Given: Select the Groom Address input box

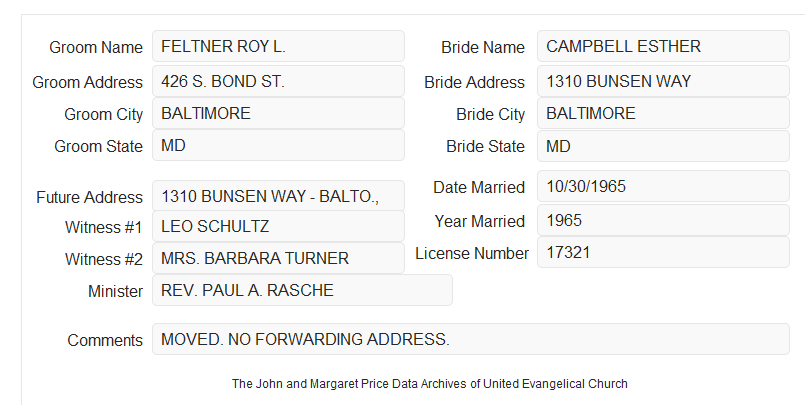Looking at the screenshot, I should (278, 81).
